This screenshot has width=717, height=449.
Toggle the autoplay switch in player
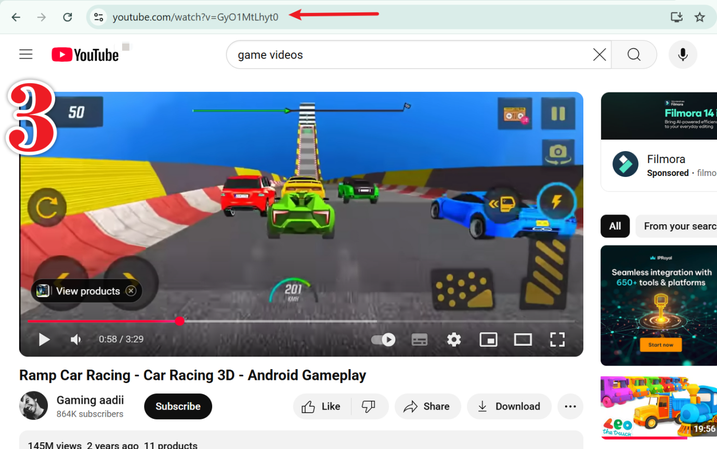[383, 340]
